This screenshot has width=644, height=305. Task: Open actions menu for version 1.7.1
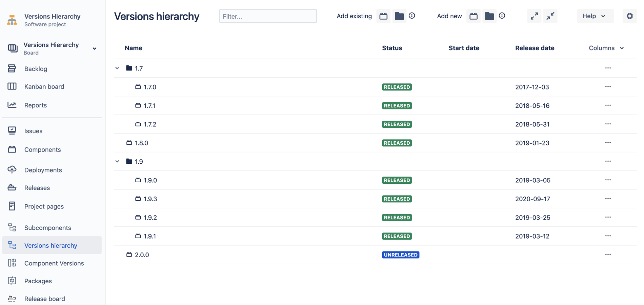pyautogui.click(x=608, y=105)
